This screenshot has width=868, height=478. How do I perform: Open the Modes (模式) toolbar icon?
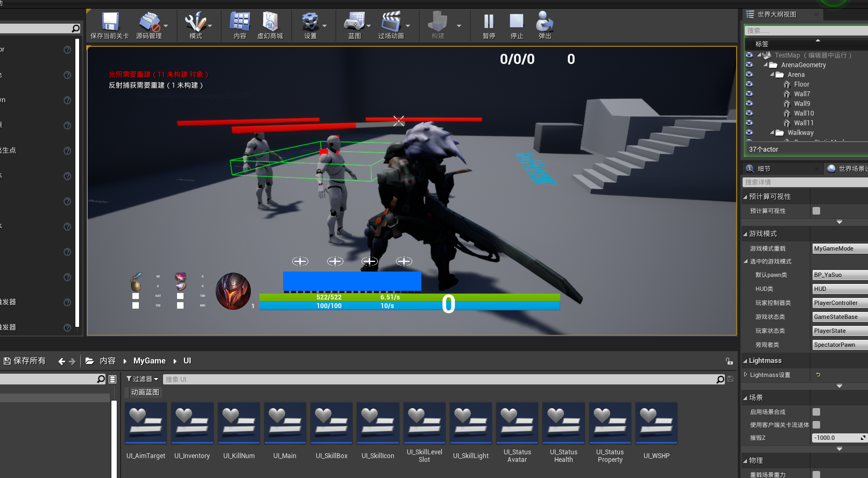[x=195, y=22]
